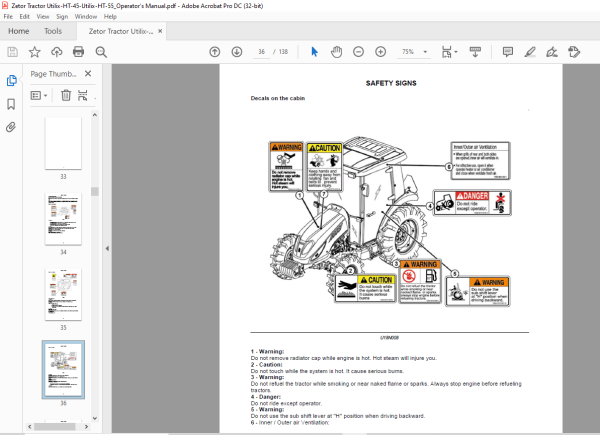Click thumbnail panel scroll right arrow
Viewport: 600px width, 435px height.
pyautogui.click(x=86, y=426)
